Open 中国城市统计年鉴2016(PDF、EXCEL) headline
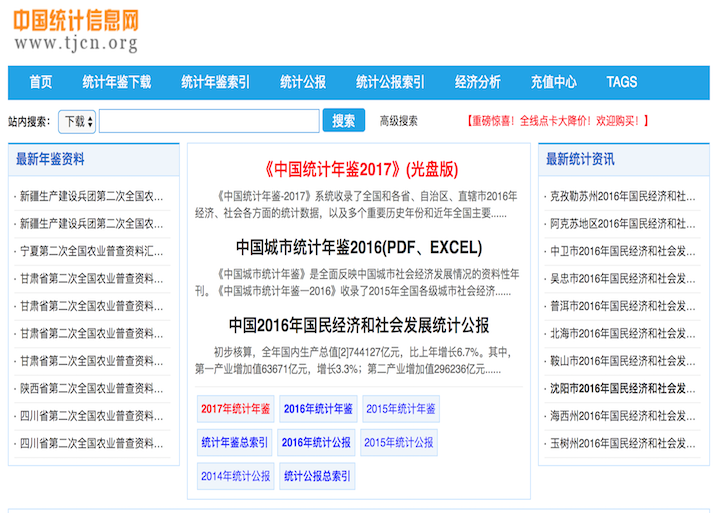 click(x=359, y=248)
